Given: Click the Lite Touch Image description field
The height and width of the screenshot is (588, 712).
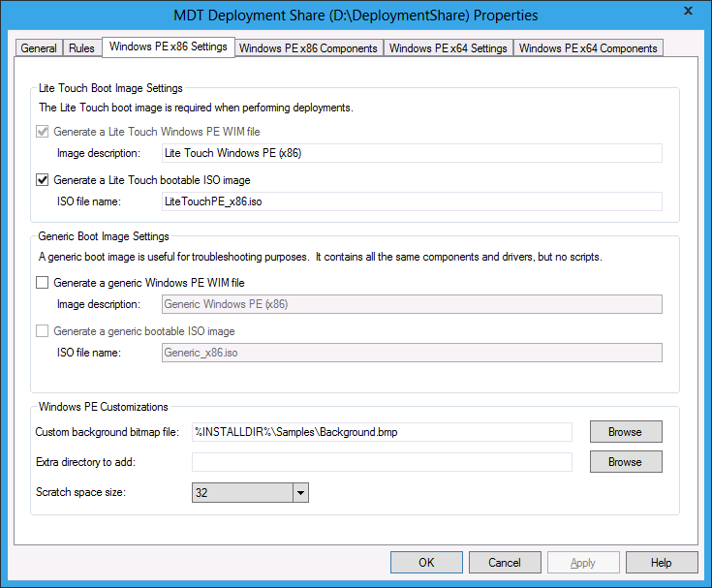Looking at the screenshot, I should 412,153.
